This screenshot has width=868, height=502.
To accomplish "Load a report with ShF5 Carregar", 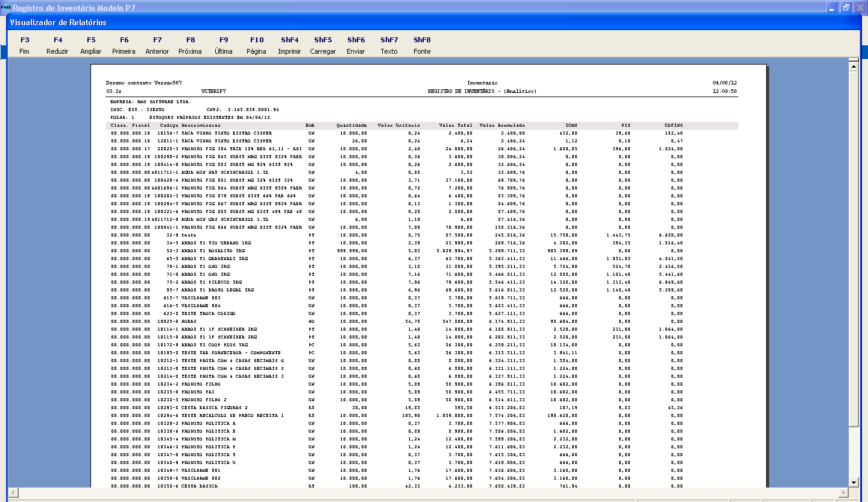I will [323, 45].
